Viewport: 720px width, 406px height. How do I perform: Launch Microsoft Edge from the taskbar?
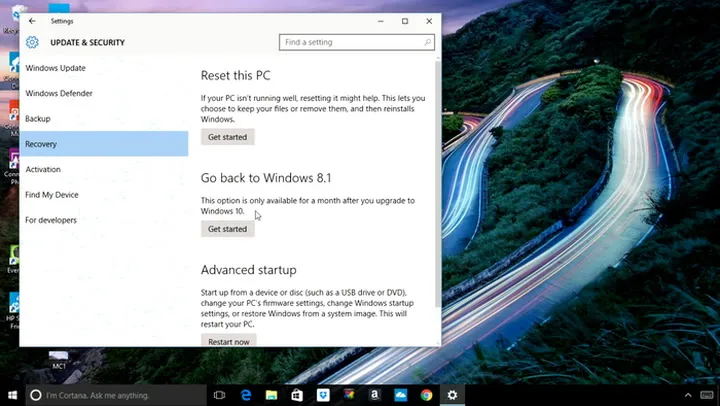tap(246, 395)
